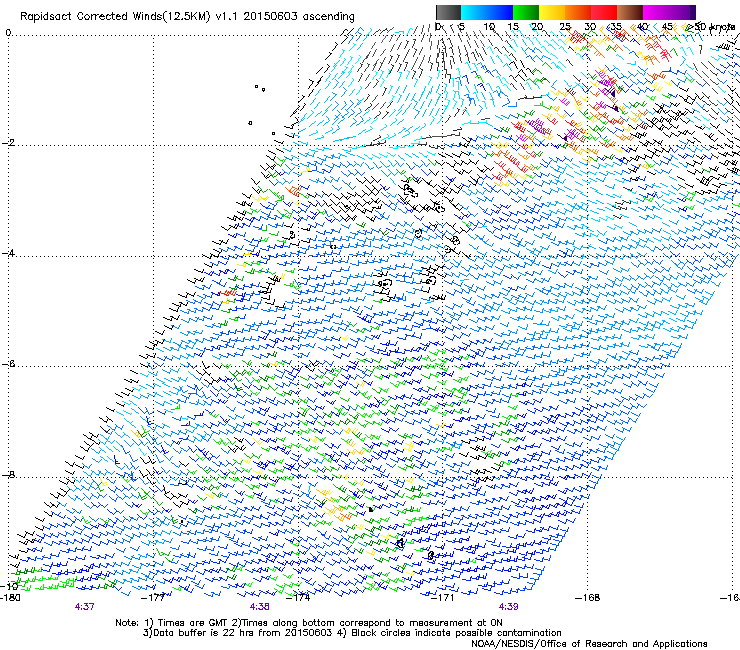Click the '25' knots legend label

(565, 27)
